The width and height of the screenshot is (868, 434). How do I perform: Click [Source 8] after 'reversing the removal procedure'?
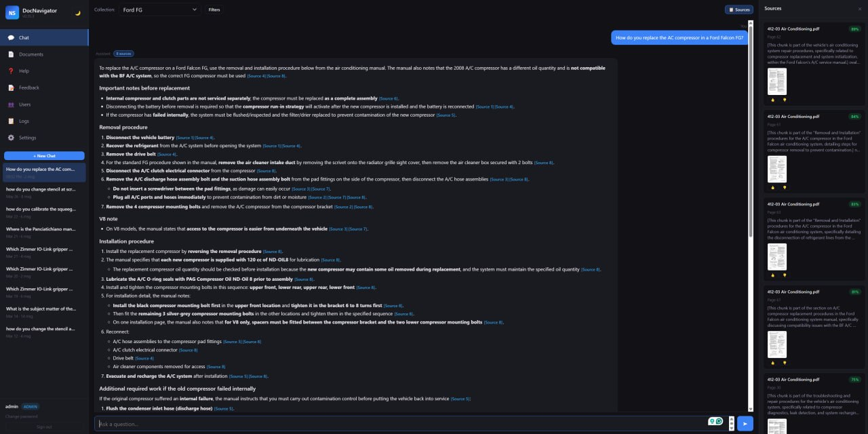[273, 252]
